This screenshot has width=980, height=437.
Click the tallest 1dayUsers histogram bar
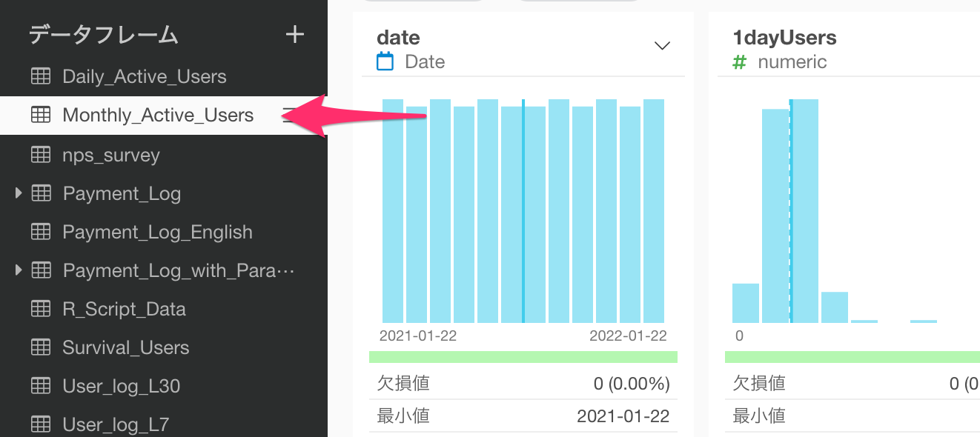point(805,211)
